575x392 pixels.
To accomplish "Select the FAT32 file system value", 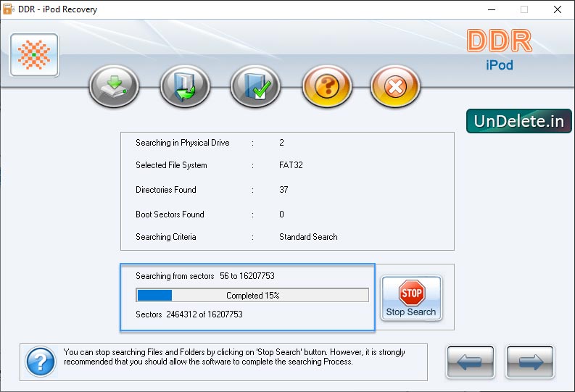I will 291,165.
